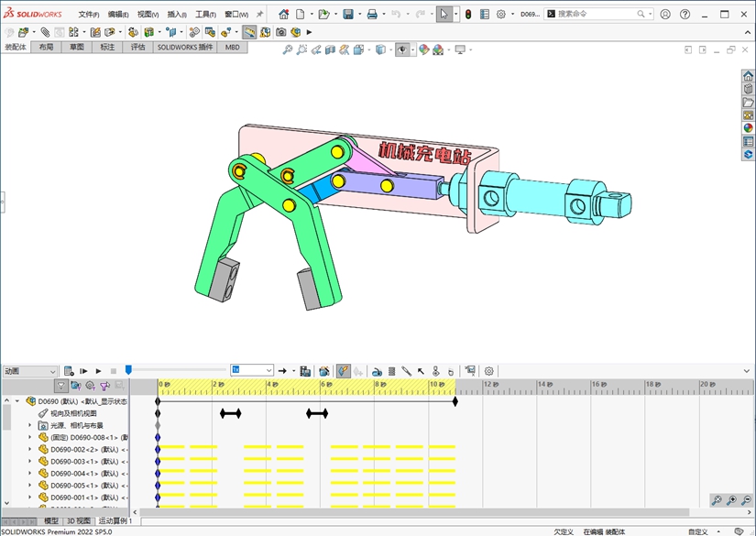Click the Print icon
This screenshot has height=536, width=756.
tap(372, 14)
